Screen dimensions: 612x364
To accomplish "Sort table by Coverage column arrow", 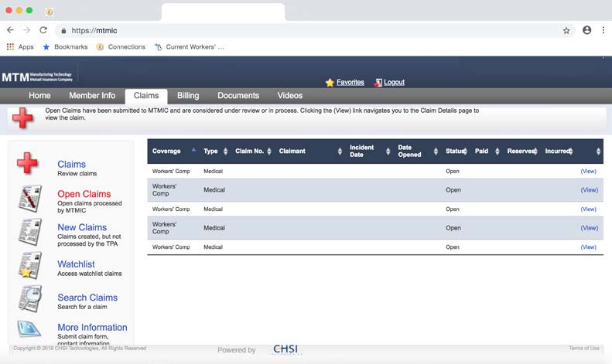I will pos(193,150).
